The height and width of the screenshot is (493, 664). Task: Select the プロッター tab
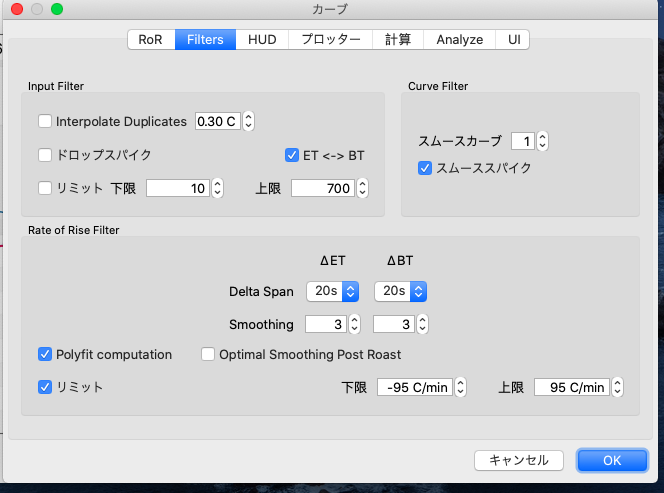pyautogui.click(x=330, y=40)
